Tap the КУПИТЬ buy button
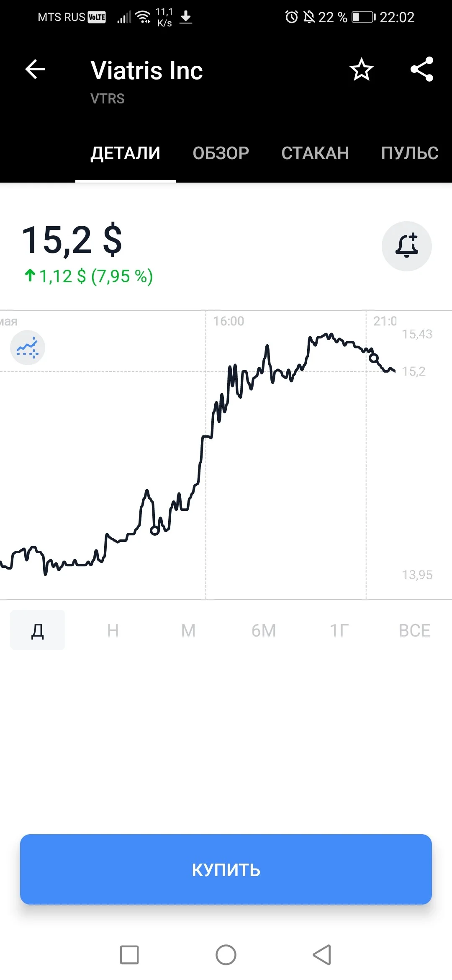 226,869
